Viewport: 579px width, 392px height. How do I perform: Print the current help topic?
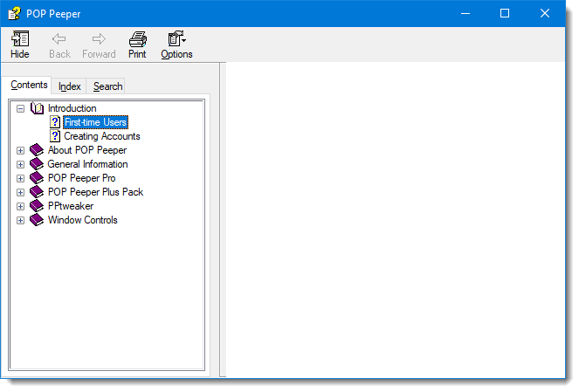pos(137,45)
